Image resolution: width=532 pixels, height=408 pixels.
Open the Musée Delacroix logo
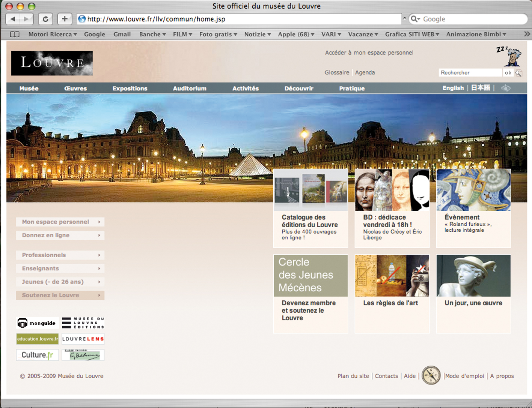coord(83,355)
